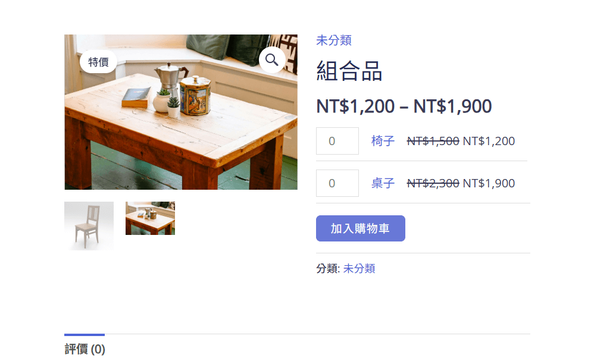
Task: Focus the quantity field for 桌子
Action: point(337,184)
